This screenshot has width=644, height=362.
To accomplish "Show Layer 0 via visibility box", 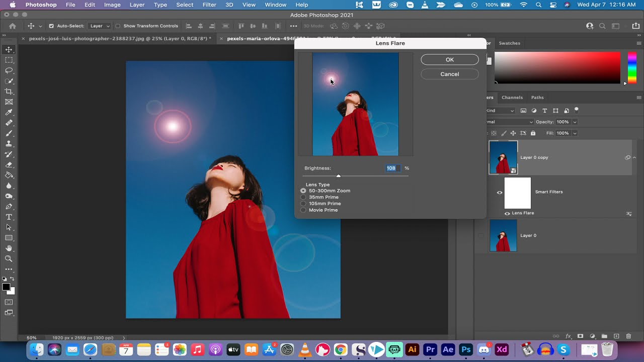I will (481, 235).
